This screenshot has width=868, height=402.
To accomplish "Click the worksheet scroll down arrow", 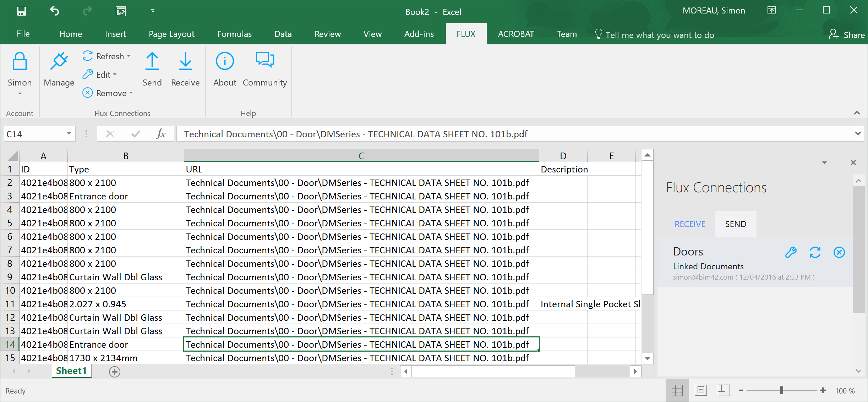I will pos(648,358).
